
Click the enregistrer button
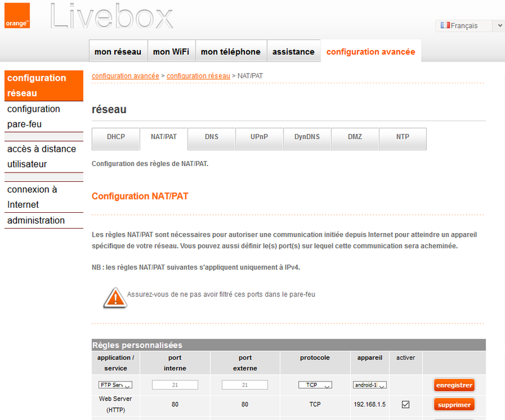[454, 385]
